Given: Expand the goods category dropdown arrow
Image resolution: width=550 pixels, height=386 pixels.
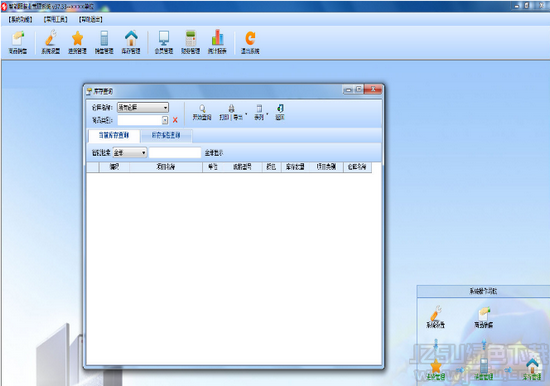Looking at the screenshot, I should [165, 120].
